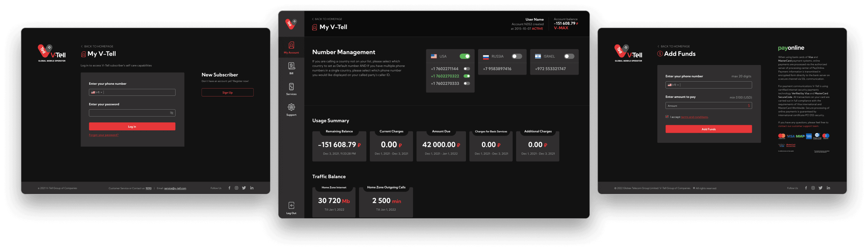868x250 pixels.
Task: Uncheck the I accept terms checkbox
Action: (x=667, y=117)
